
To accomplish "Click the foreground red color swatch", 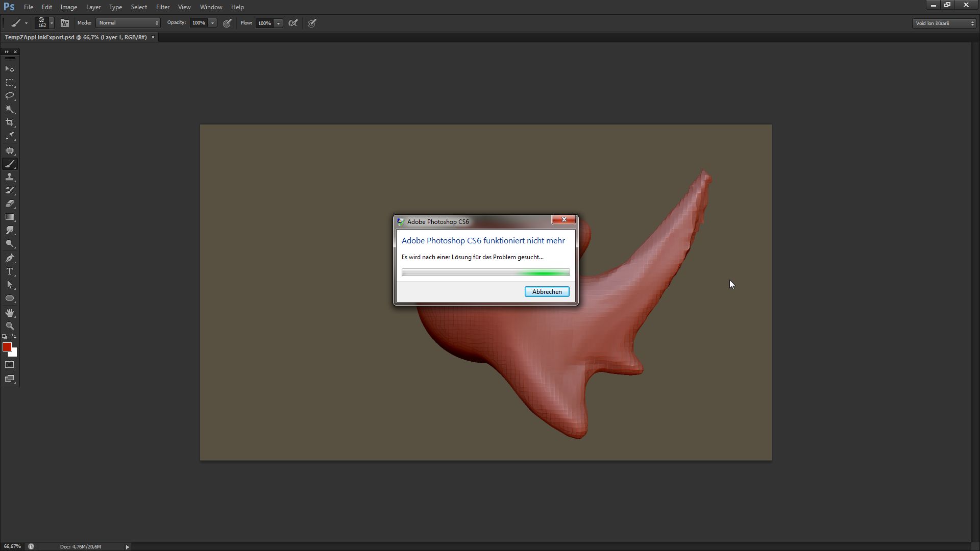I will point(7,347).
